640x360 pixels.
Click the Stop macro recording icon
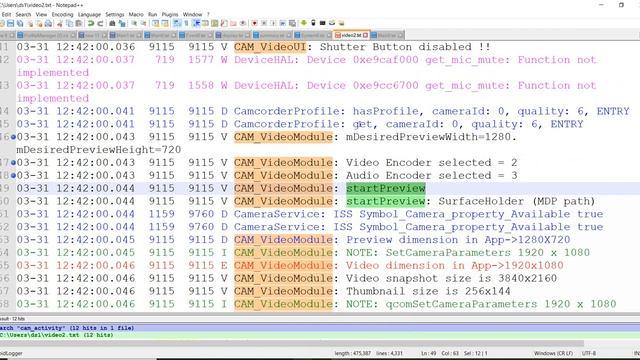tap(264, 23)
